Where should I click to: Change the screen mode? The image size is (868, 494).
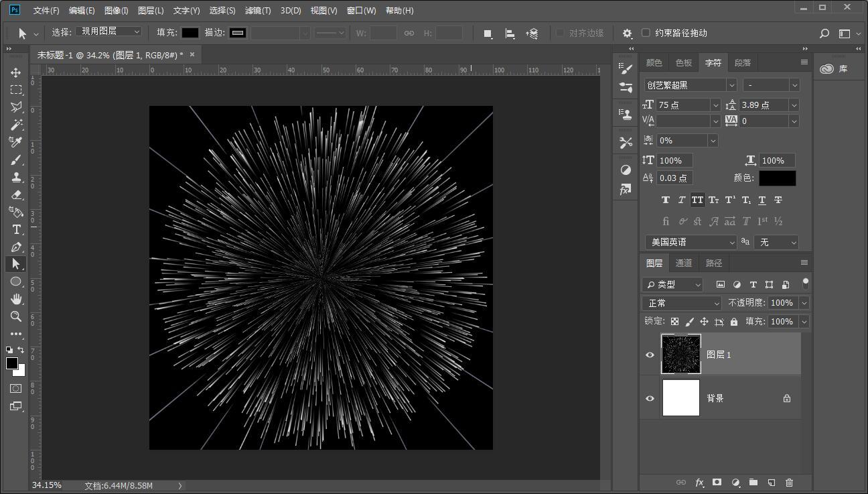(16, 406)
